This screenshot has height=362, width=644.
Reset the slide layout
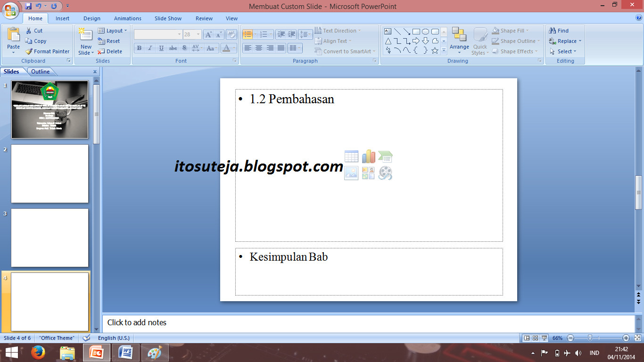(x=109, y=41)
